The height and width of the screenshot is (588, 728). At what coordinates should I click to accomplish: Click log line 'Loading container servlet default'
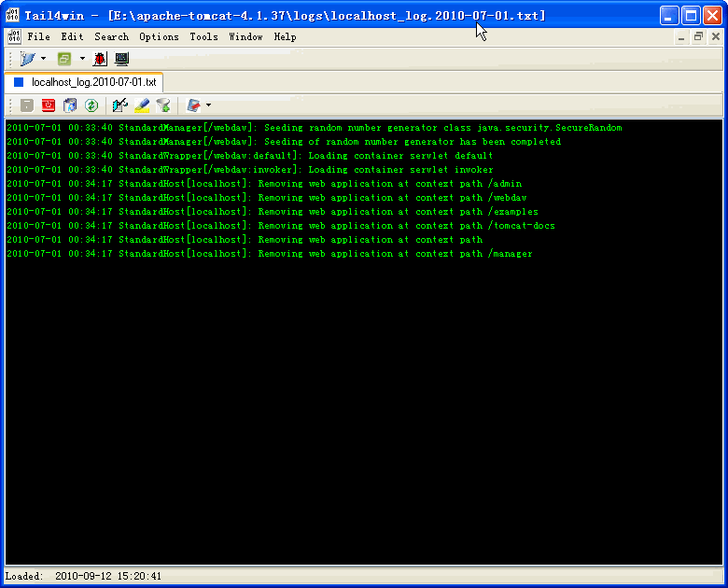click(250, 156)
